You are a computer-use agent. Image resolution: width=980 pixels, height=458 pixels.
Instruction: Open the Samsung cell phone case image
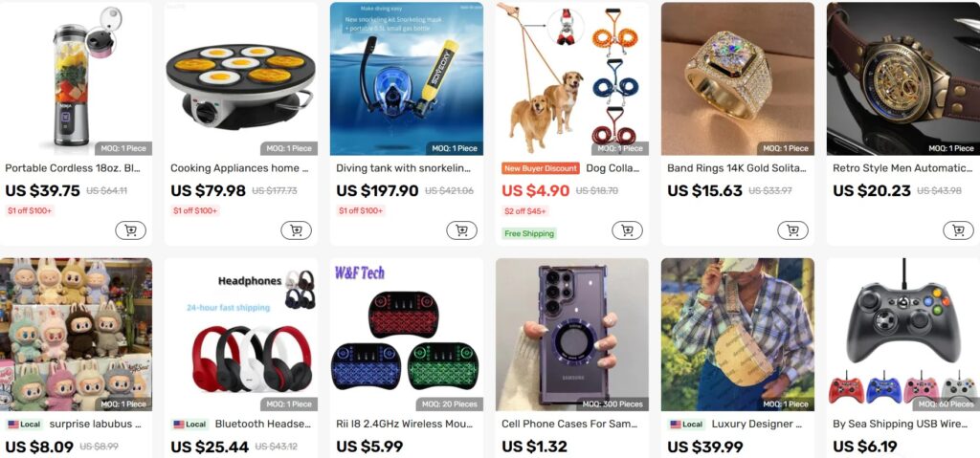pos(572,335)
